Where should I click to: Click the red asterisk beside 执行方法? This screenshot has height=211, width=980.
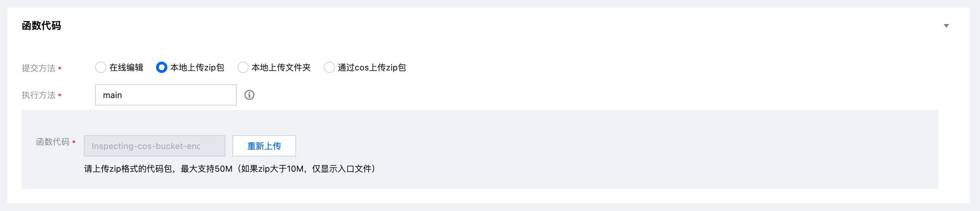[x=60, y=95]
